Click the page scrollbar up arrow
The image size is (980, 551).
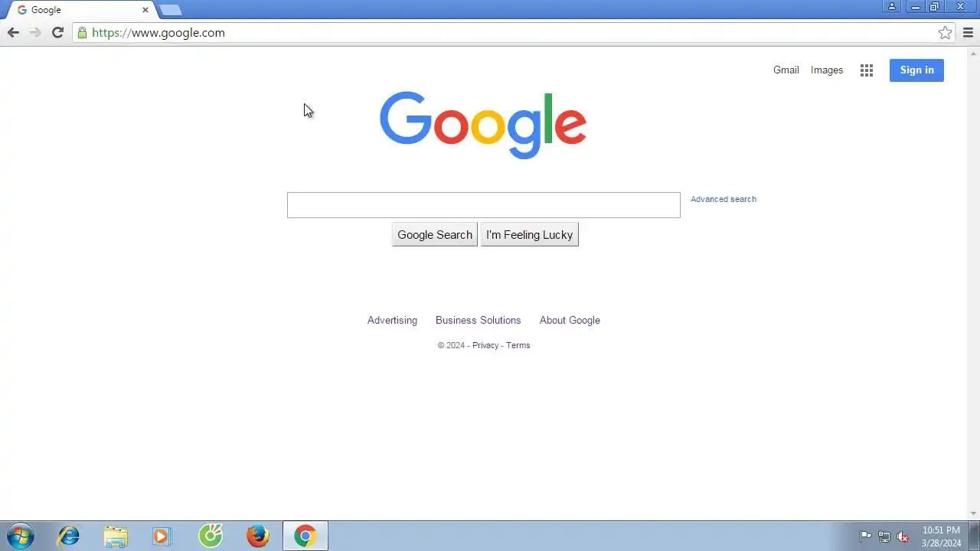[x=974, y=53]
